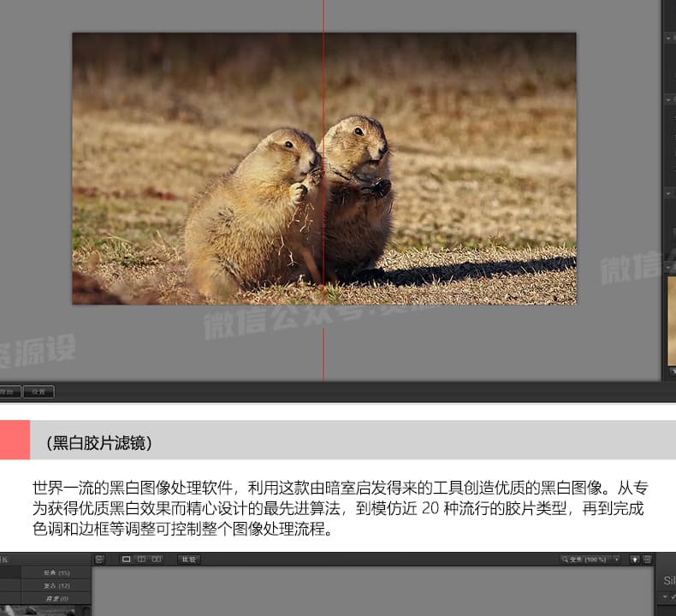Click the red split-preview divider line

[323, 190]
